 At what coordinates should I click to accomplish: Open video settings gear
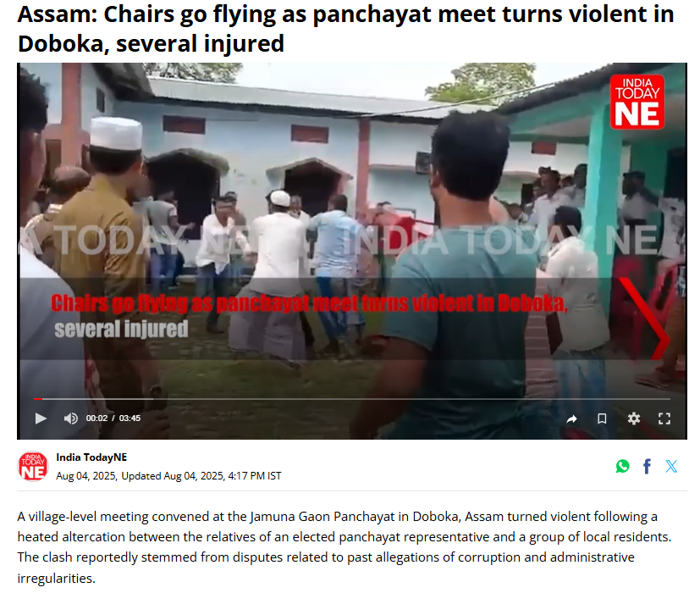(x=633, y=418)
